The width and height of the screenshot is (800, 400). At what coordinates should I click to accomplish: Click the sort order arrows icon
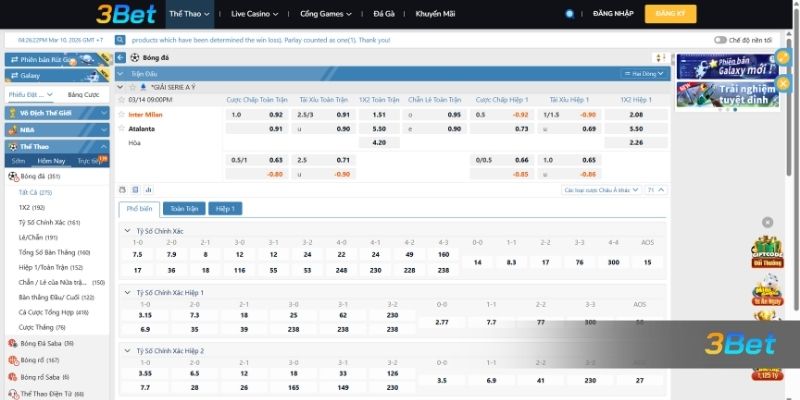tap(660, 58)
